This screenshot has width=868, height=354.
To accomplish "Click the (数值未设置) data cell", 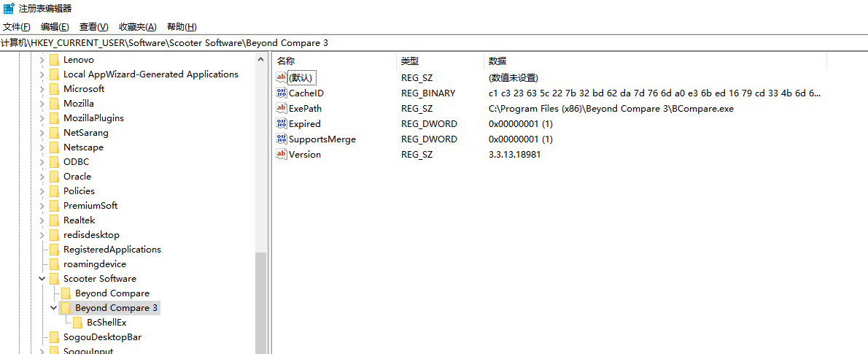I will click(x=514, y=77).
